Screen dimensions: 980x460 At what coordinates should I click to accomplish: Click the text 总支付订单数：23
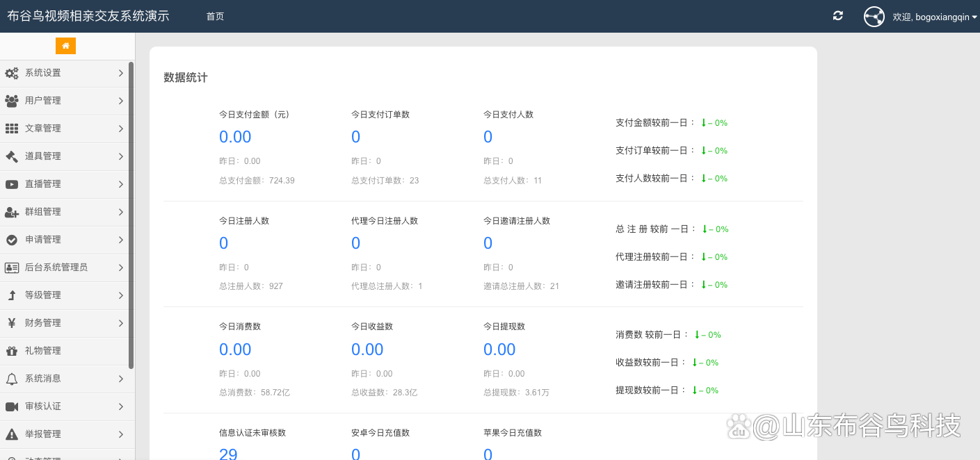385,181
